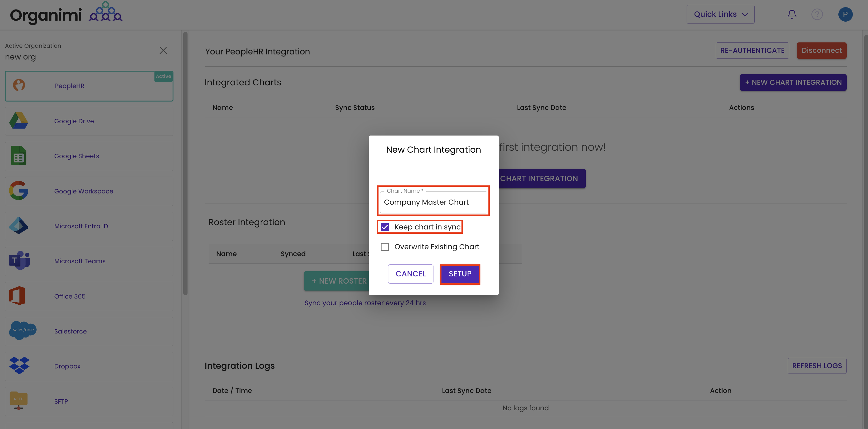Select the Google Drive integration icon
The height and width of the screenshot is (429, 868).
point(19,121)
